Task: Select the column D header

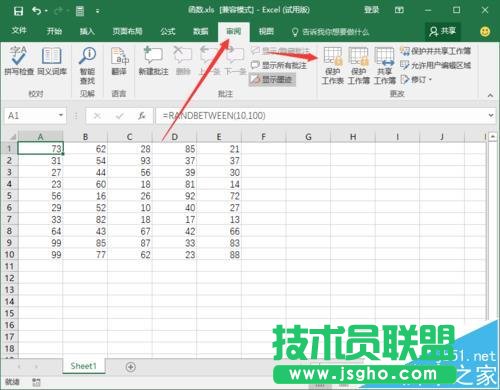Action: pyautogui.click(x=174, y=137)
